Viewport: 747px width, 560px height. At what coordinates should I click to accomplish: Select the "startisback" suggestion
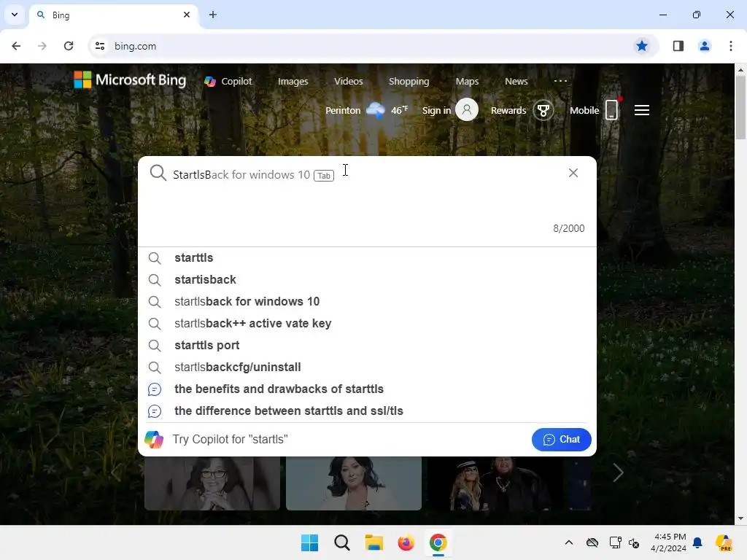(367, 279)
